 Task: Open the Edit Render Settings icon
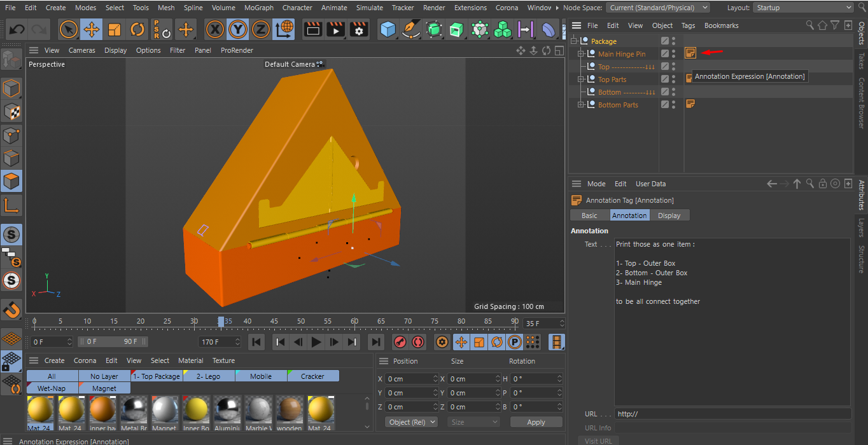tap(359, 29)
